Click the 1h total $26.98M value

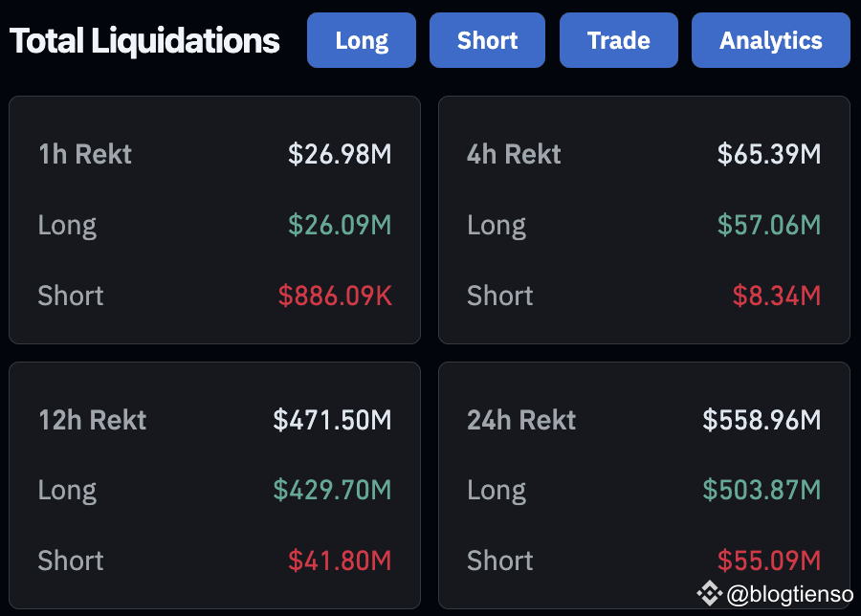[x=340, y=154]
